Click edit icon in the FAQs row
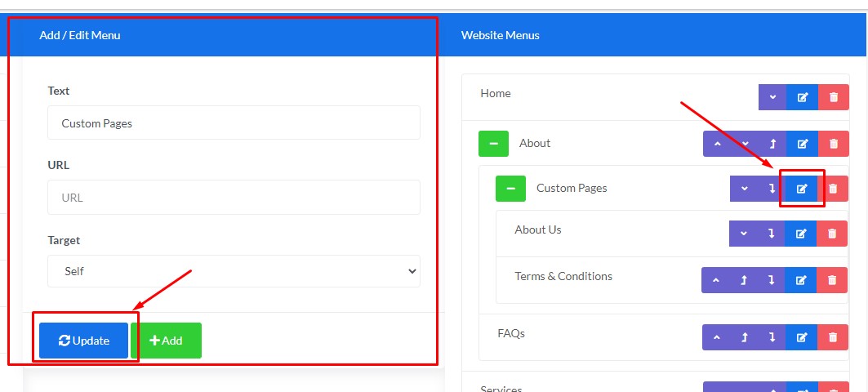 (x=802, y=337)
